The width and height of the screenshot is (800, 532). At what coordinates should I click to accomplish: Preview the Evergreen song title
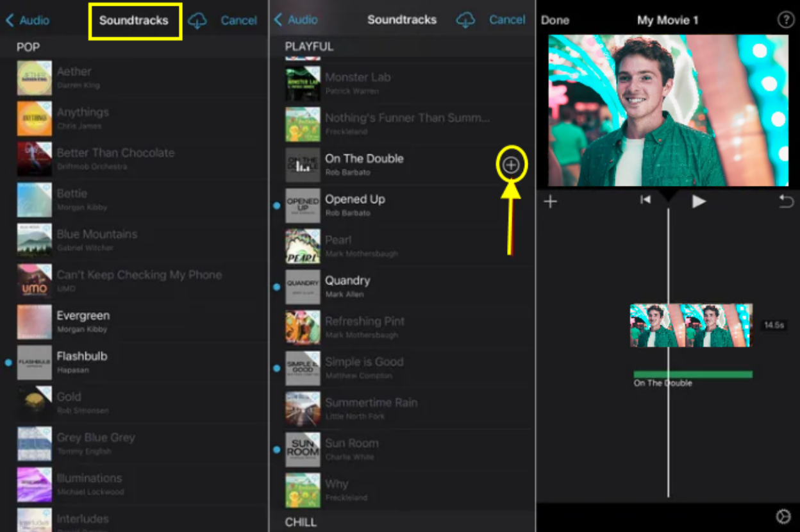click(83, 315)
